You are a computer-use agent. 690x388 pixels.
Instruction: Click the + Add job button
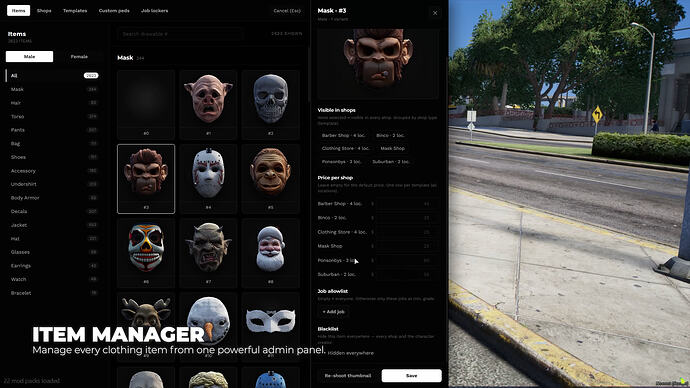pos(334,311)
